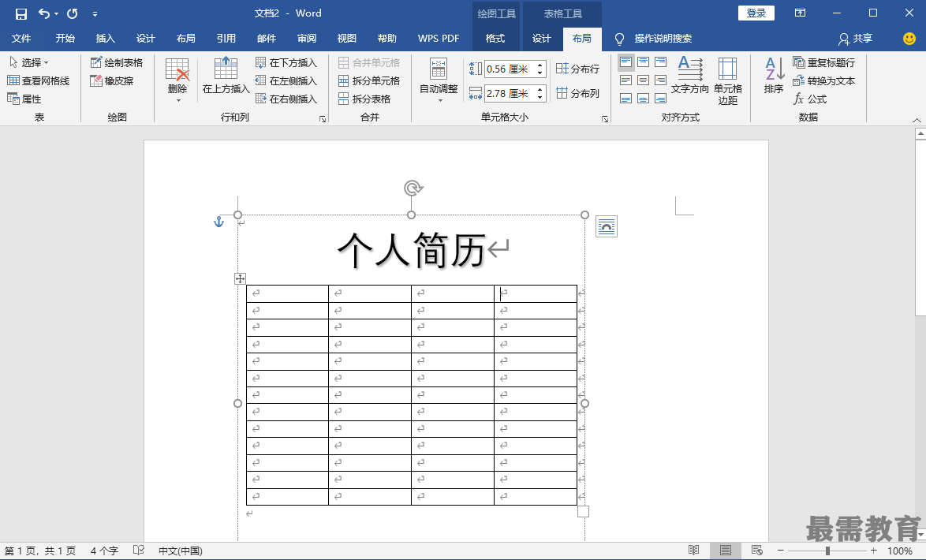Viewport: 926px width, 560px height.
Task: Click the rotation handle above the textbox
Action: click(x=413, y=189)
